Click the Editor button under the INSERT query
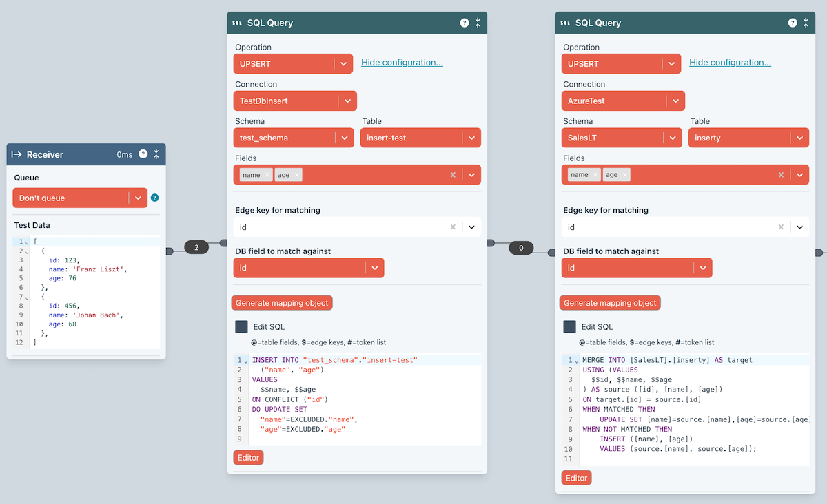This screenshot has width=827, height=504. pos(248,458)
